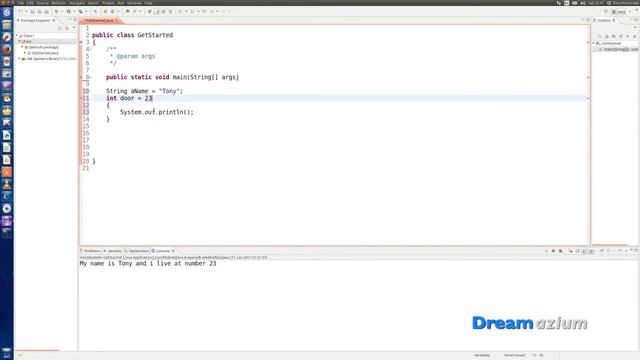640x360 pixels.
Task: Click the console output text
Action: click(148, 264)
